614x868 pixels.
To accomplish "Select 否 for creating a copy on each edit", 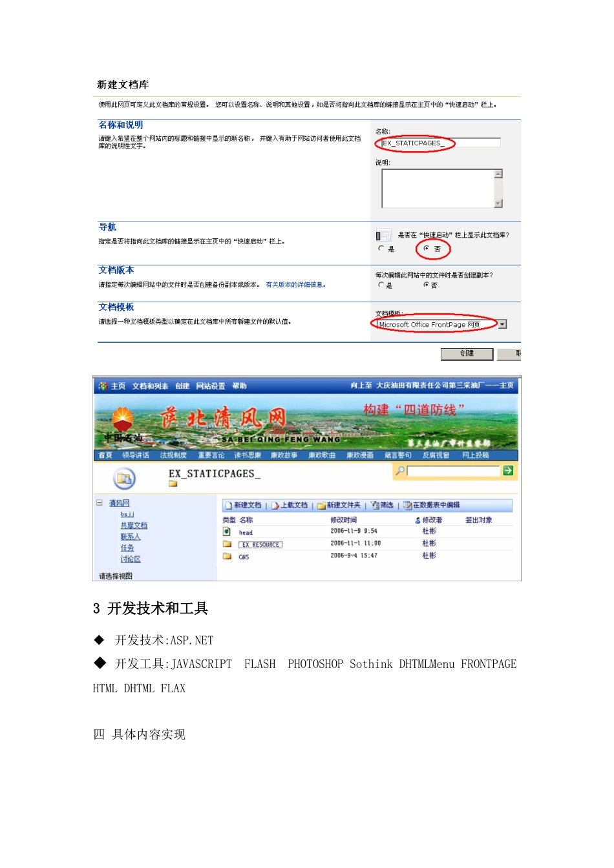I will [427, 285].
